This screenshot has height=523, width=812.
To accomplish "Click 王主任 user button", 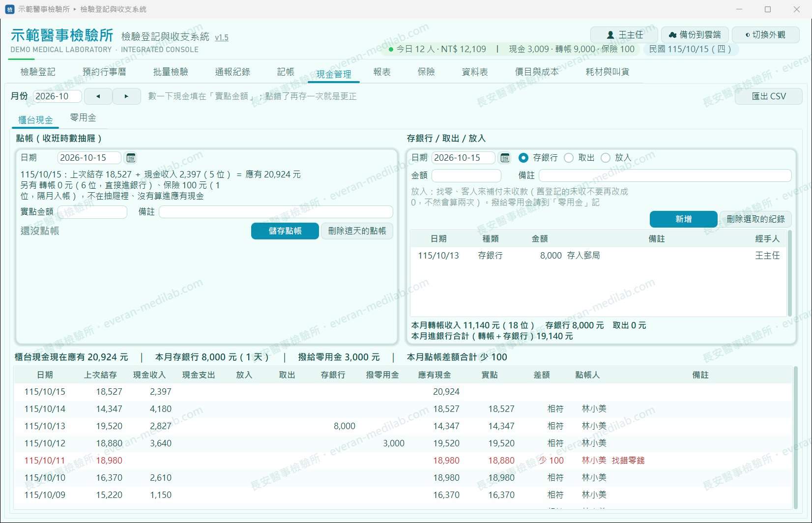I will [x=624, y=35].
